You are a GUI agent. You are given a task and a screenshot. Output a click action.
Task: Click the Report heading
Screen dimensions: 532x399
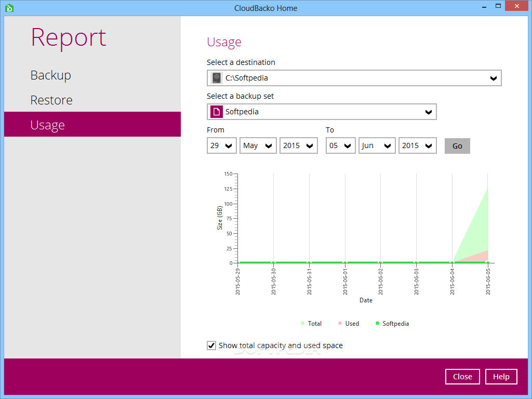tap(69, 37)
